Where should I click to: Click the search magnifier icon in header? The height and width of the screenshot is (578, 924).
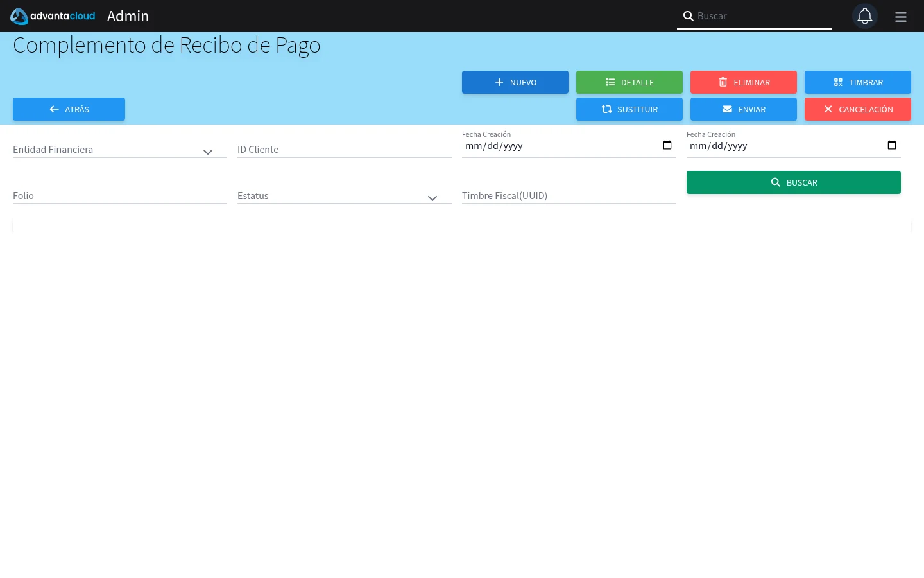coord(688,16)
